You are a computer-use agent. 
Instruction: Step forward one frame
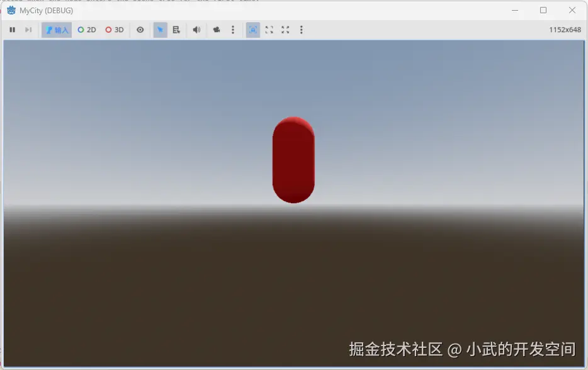[28, 30]
